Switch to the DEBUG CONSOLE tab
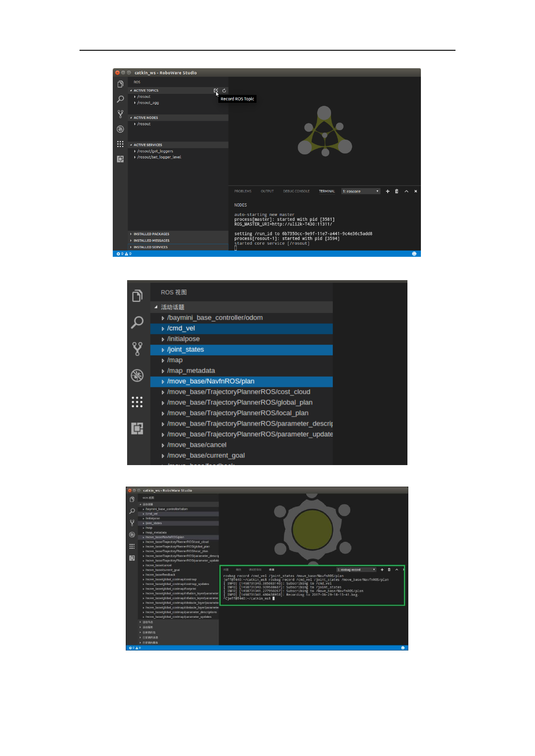This screenshot has height=756, width=535. pos(296,191)
